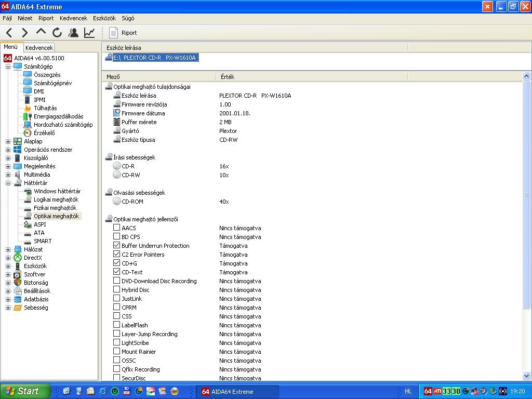
Task: Click the vertical scrollbar thumb
Action: coord(527,195)
